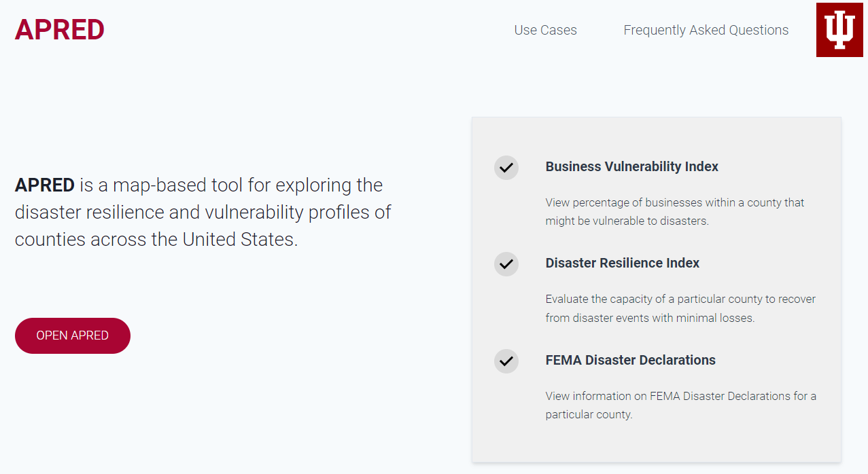868x474 pixels.
Task: Select the Disaster Resilience Index heading
Action: [622, 263]
